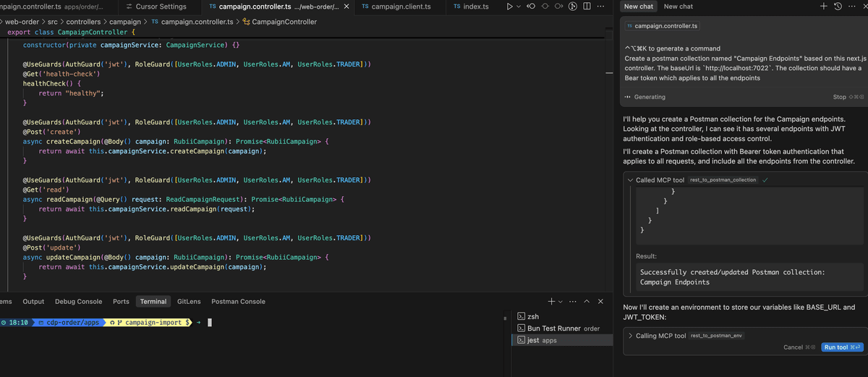Screen dimensions: 868x377
Task: Open run options dropdown arrow
Action: (x=519, y=7)
